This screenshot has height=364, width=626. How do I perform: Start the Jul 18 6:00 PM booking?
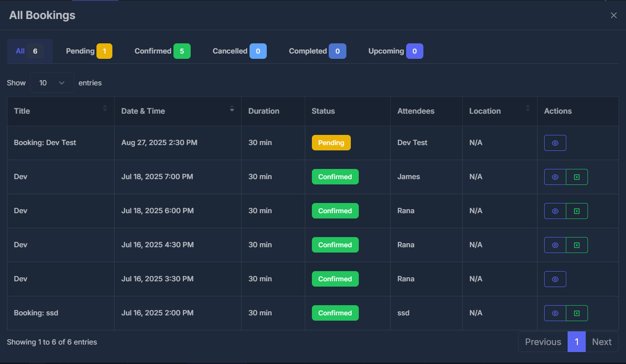point(577,211)
